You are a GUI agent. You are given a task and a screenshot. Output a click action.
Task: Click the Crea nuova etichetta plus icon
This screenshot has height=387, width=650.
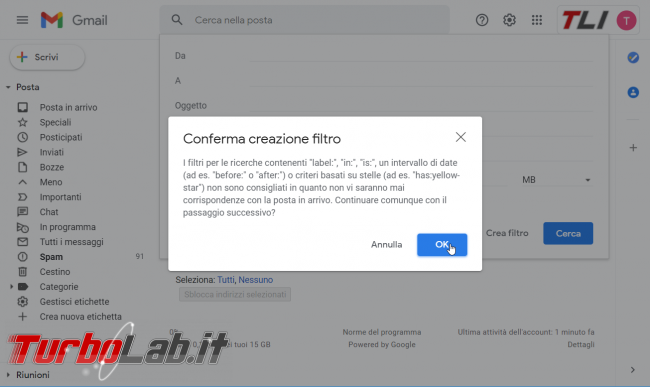[22, 317]
